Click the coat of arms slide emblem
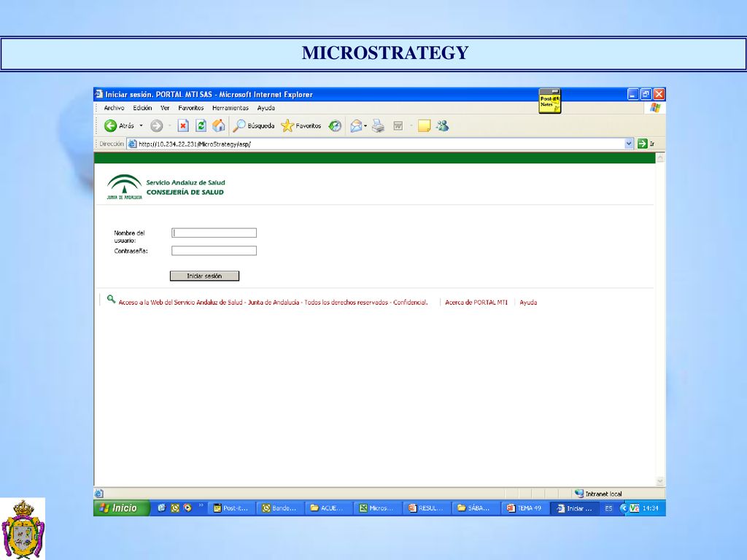 [23, 529]
